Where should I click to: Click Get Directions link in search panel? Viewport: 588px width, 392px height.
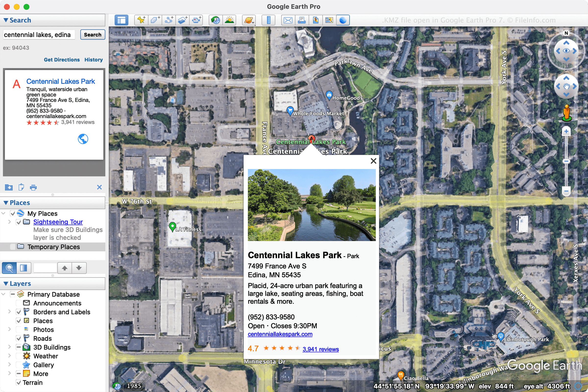click(x=61, y=60)
